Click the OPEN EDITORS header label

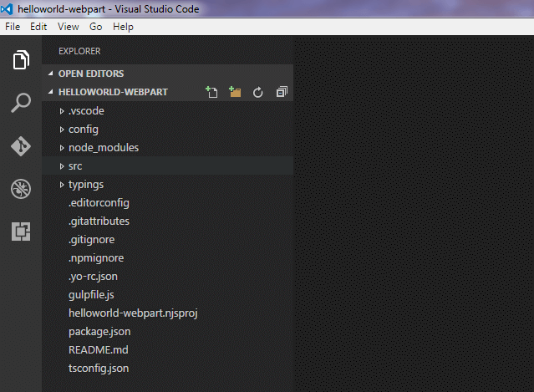pyautogui.click(x=91, y=74)
